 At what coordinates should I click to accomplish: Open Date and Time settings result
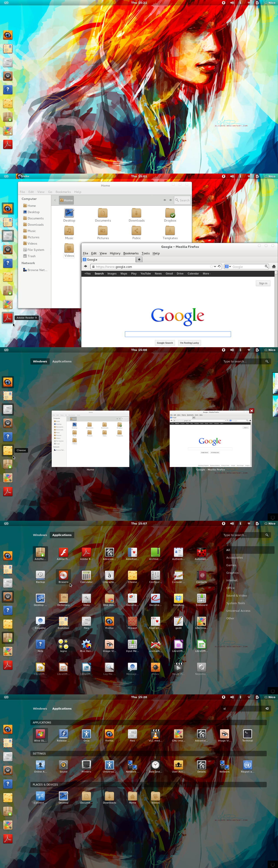[155, 766]
